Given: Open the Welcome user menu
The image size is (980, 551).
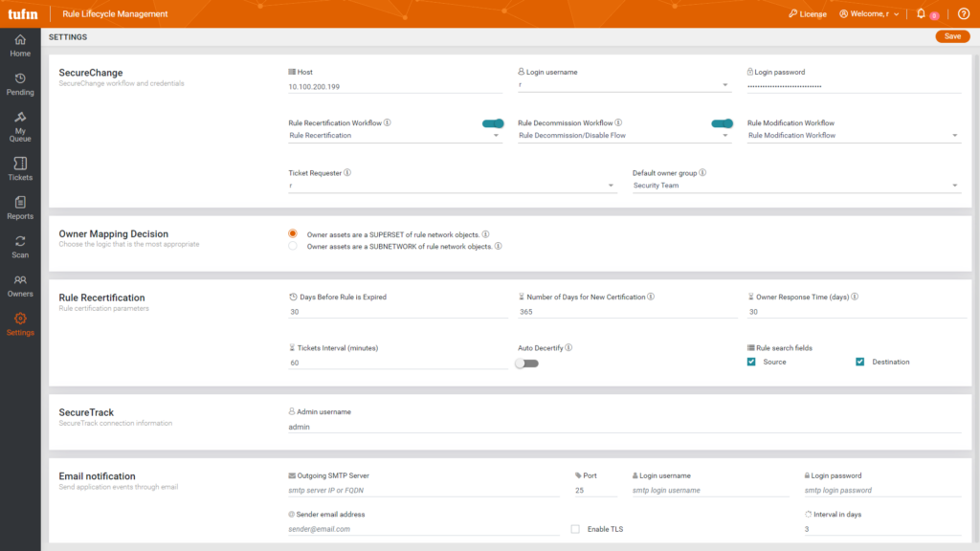Looking at the screenshot, I should (x=869, y=14).
